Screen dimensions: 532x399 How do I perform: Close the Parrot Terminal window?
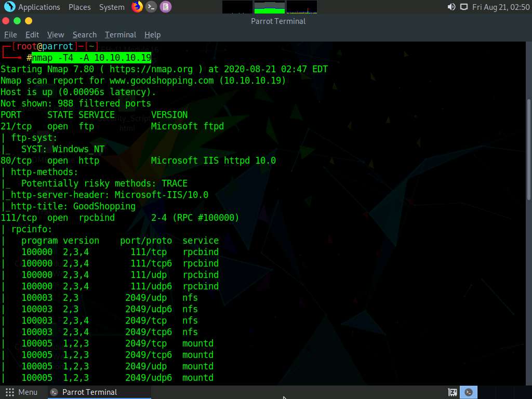point(6,21)
